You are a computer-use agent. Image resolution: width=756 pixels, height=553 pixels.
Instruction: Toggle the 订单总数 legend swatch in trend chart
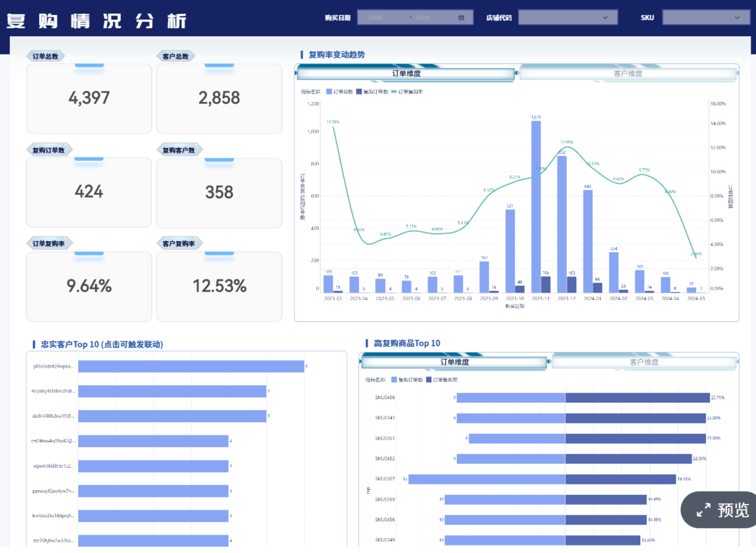329,92
